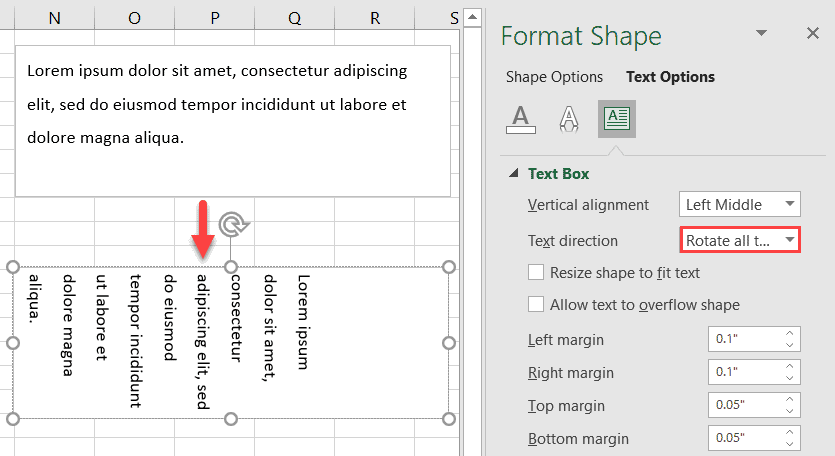Switch to the Shape Options tab

click(554, 77)
